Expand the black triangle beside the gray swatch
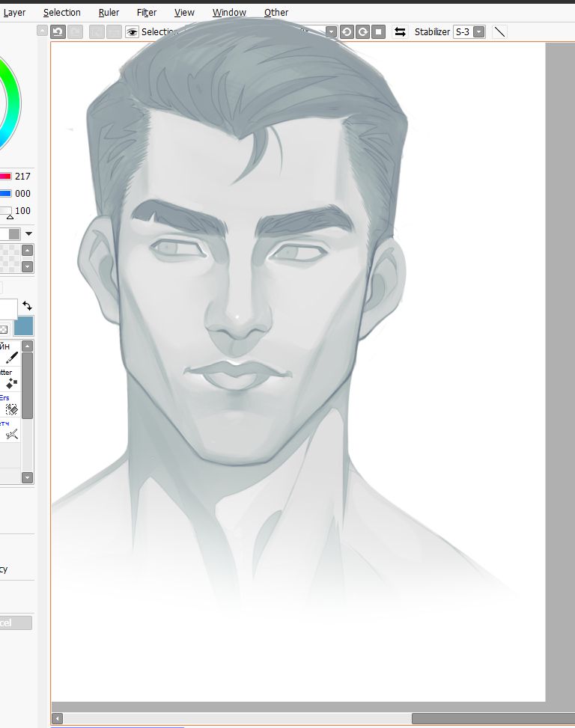575x728 pixels. click(28, 233)
